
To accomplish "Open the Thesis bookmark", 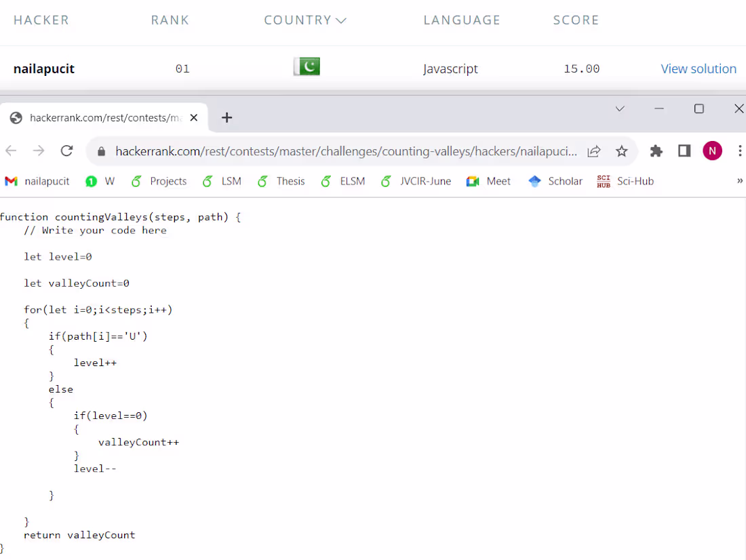I will coord(281,181).
